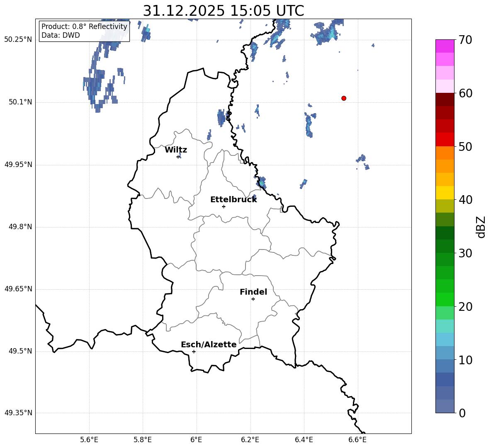Click the colorbar tick label 10
Image resolution: width=491 pixels, height=448 pixels.
(x=465, y=360)
